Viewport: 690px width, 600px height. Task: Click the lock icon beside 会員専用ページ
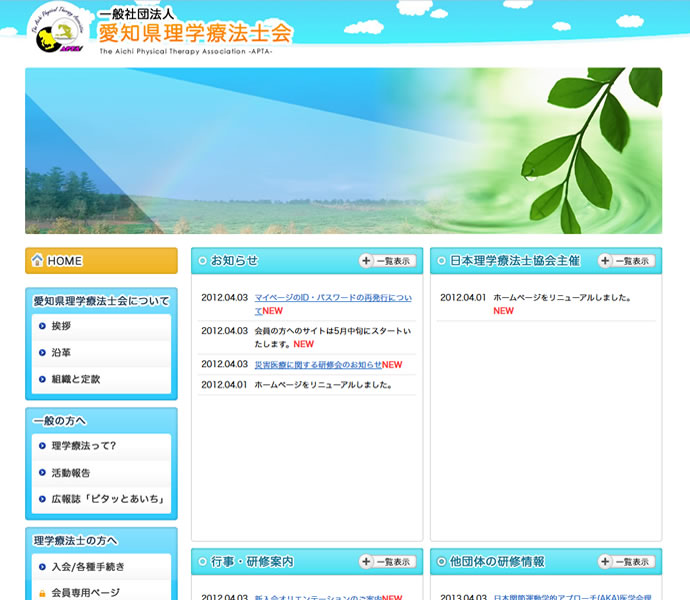click(42, 593)
